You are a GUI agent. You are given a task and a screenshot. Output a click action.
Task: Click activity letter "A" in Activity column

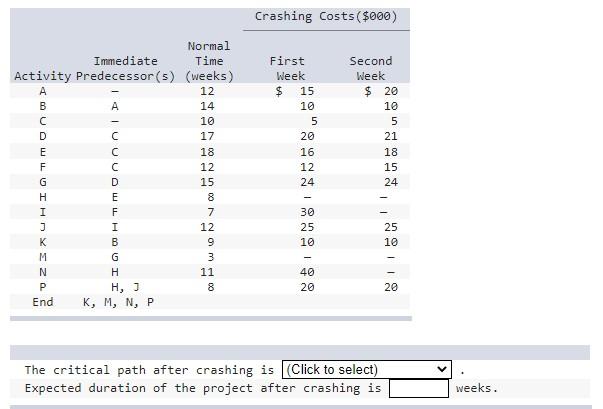click(x=43, y=91)
